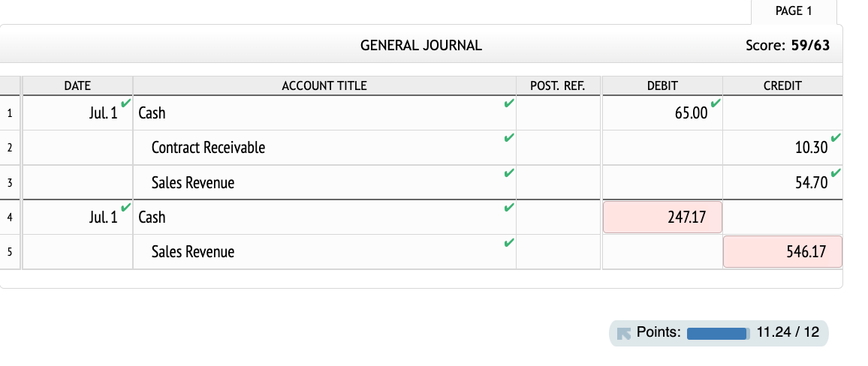Click the checkmark on the Contract Receivable row
Viewport: 868px width, 366px height.
pyautogui.click(x=509, y=138)
